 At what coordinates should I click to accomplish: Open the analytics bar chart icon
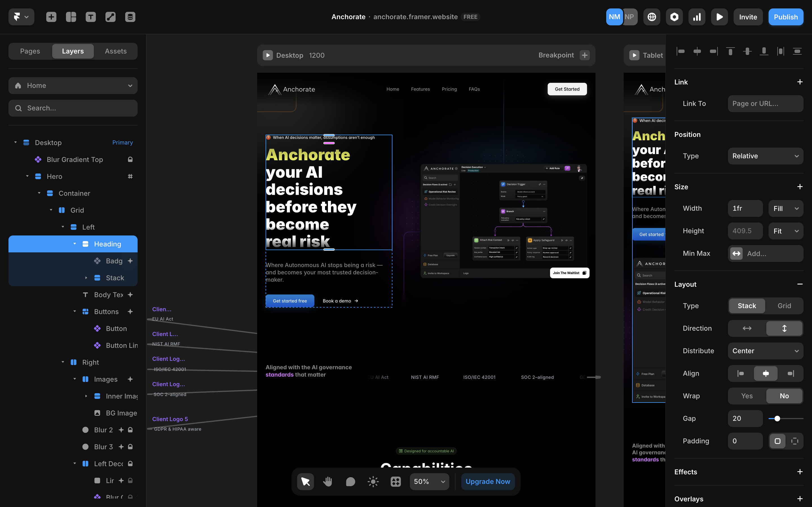click(x=697, y=17)
